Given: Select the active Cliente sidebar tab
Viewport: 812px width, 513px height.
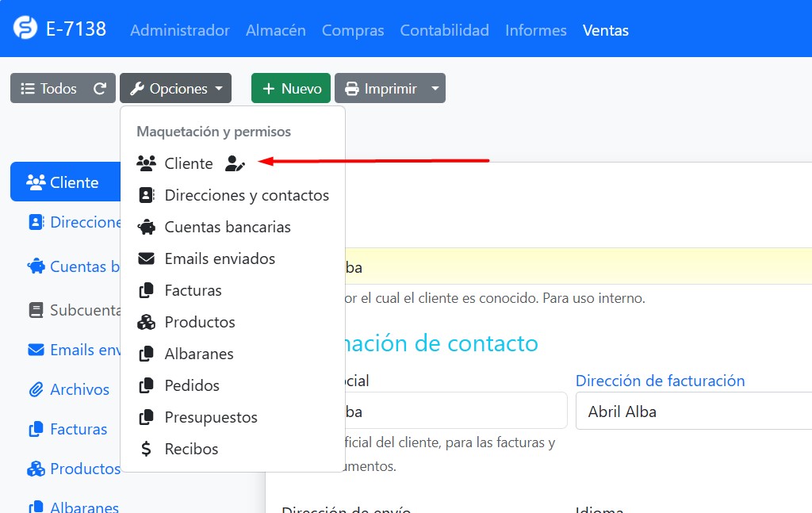Looking at the screenshot, I should coord(63,182).
